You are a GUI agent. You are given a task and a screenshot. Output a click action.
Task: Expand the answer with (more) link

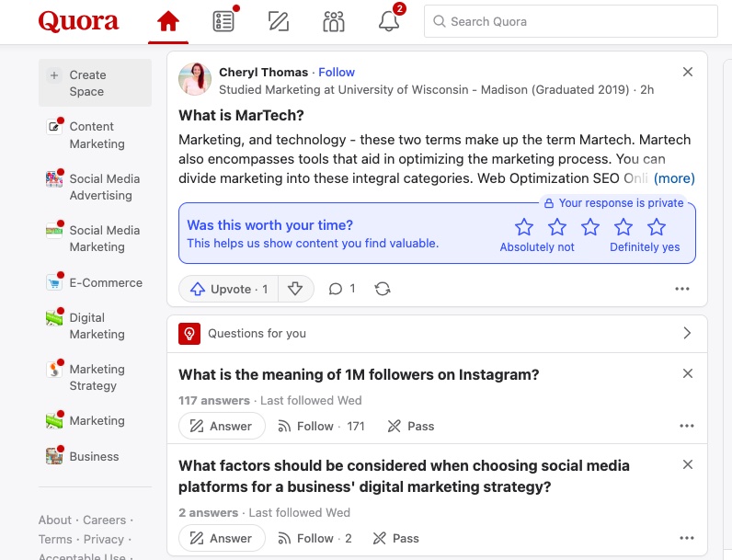click(x=674, y=178)
